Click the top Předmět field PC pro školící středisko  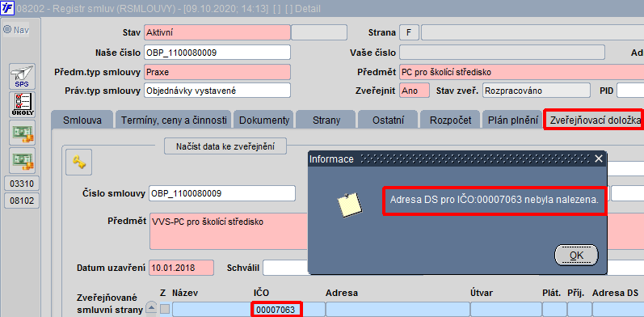522,72
